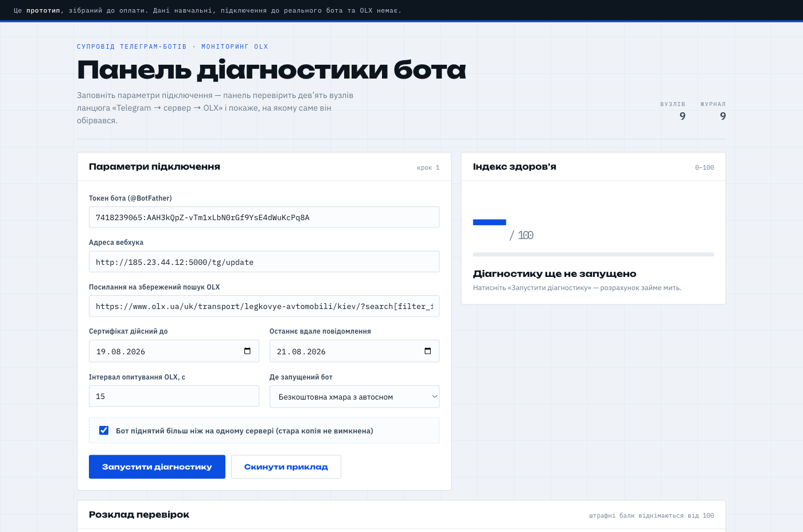803x532 pixels.
Task: Click the '/ 100' score denominator
Action: tap(521, 236)
